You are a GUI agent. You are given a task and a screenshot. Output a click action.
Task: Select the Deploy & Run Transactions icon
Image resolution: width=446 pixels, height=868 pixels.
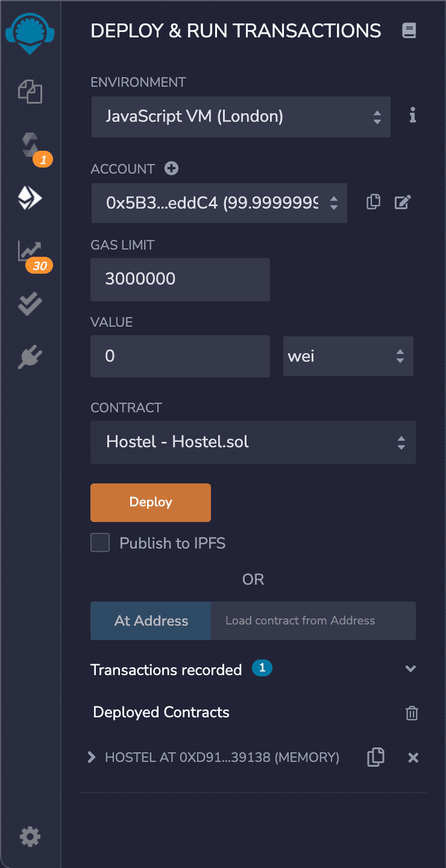30,198
